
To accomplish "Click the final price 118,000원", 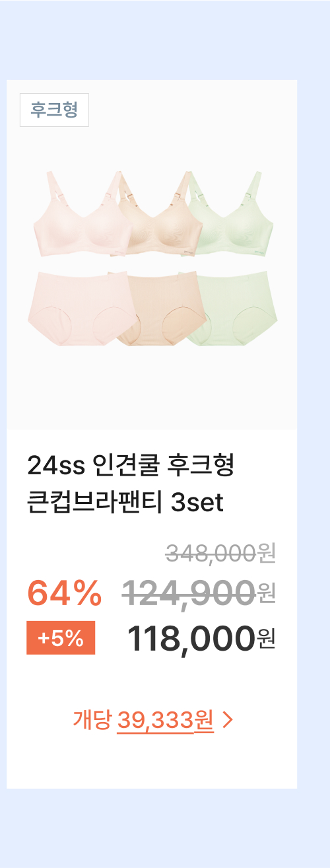I will (x=201, y=639).
